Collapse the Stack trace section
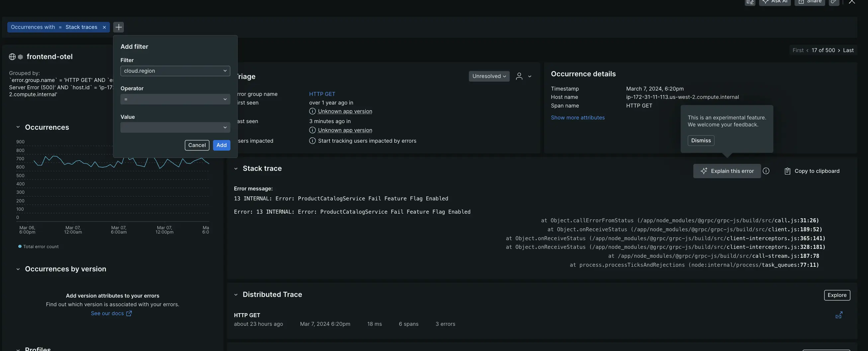 [236, 168]
